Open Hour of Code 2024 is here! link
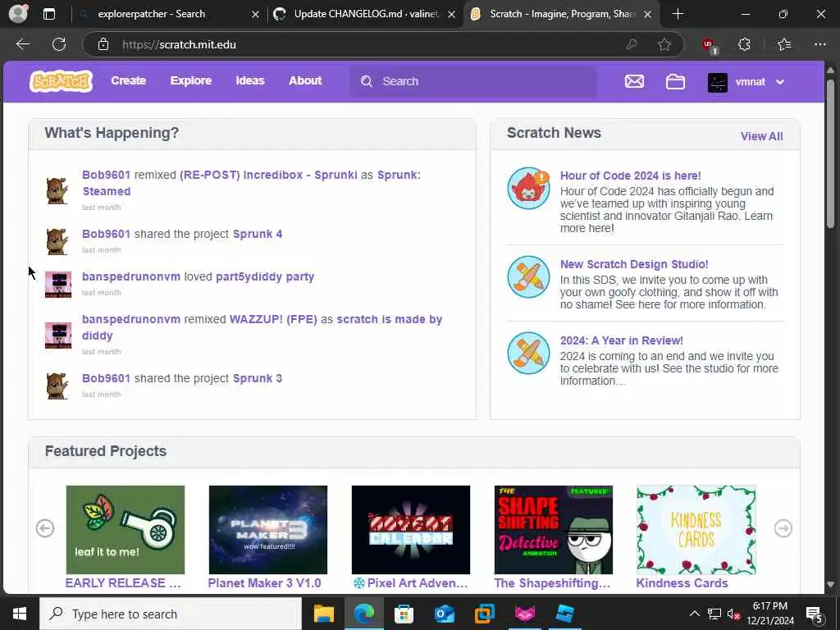840x630 pixels. click(631, 176)
